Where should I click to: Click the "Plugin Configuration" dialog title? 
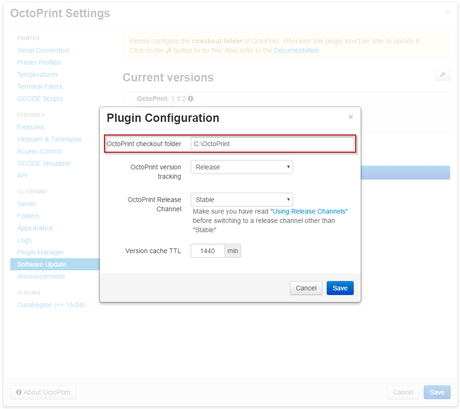(x=163, y=118)
